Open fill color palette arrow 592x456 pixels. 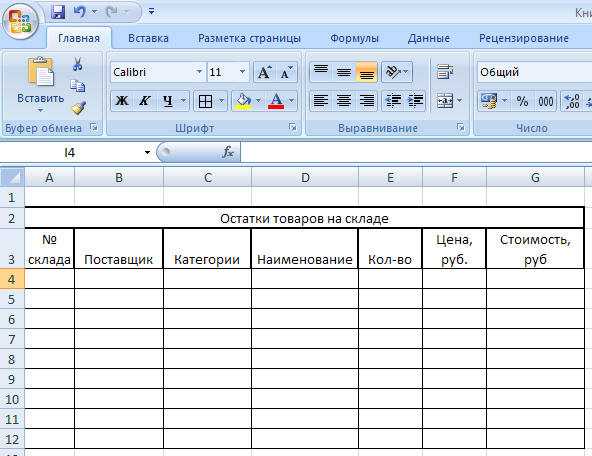coord(258,101)
